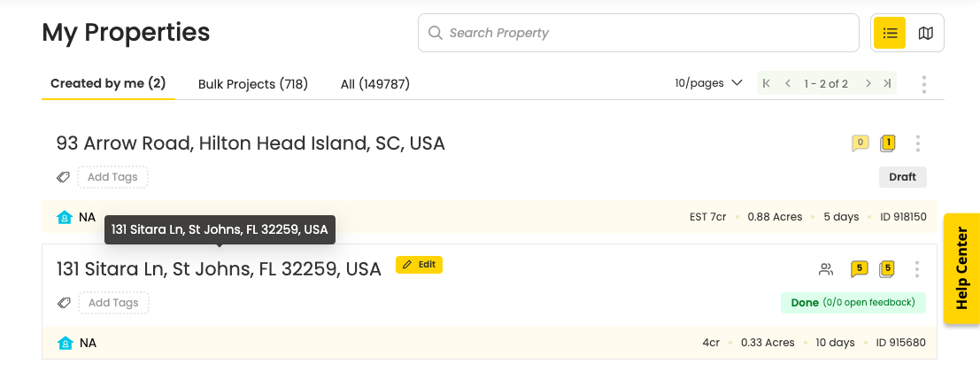Viewport: 980px width, 387px height.
Task: Click tag icon under 131 Sitara Ln
Action: (x=63, y=303)
